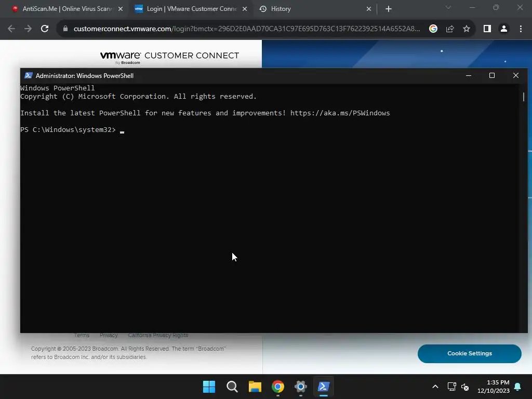This screenshot has width=532, height=399.
Task: Click the PowerShell command prompt line
Action: (x=72, y=129)
